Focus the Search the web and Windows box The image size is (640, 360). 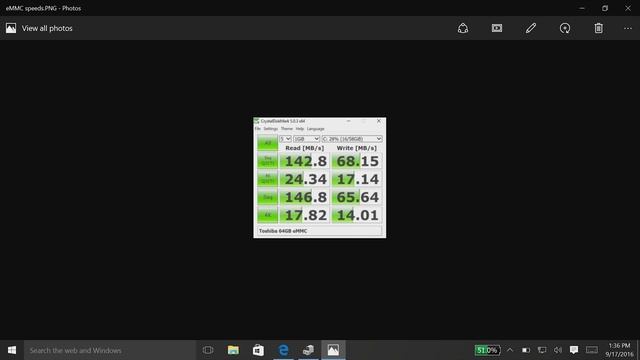tap(110, 350)
